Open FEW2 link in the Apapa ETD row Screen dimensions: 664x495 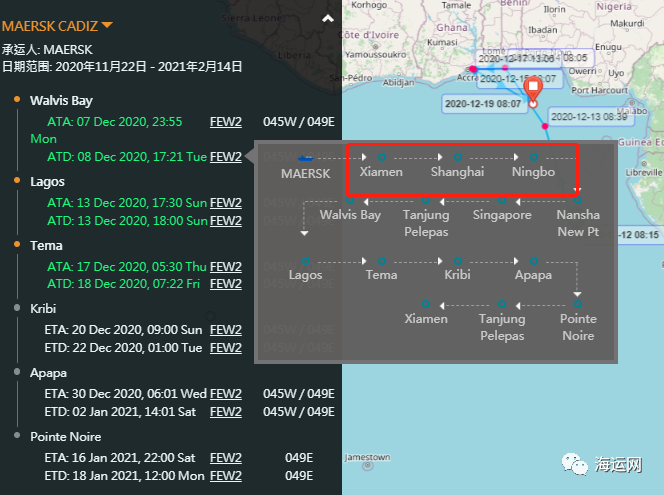coord(226,412)
